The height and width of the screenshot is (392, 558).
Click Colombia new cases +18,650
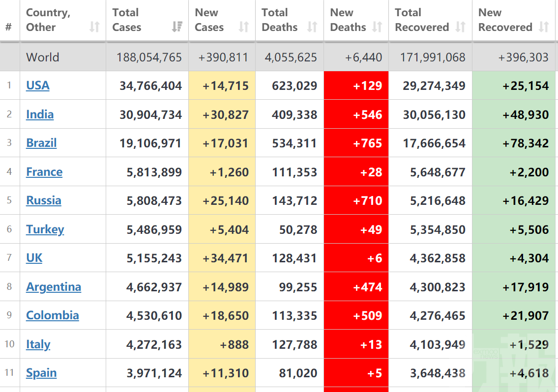point(225,315)
